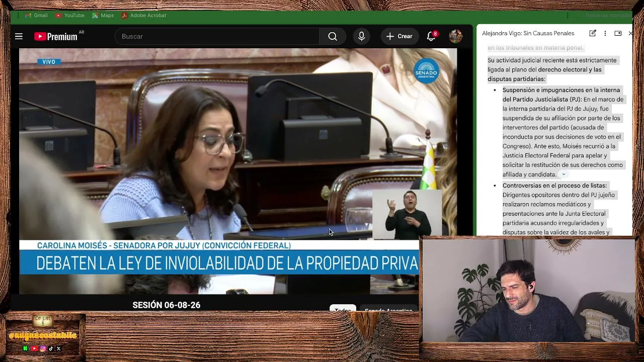Open the YouTube guide hamburger menu
The image size is (644, 362).
(x=19, y=36)
